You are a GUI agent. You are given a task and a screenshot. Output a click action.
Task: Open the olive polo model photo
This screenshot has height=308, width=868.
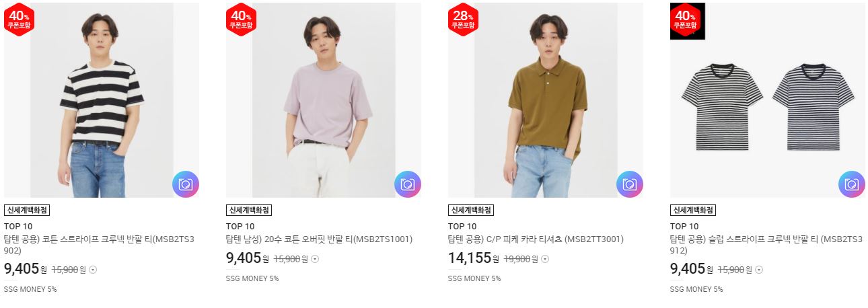click(x=546, y=100)
